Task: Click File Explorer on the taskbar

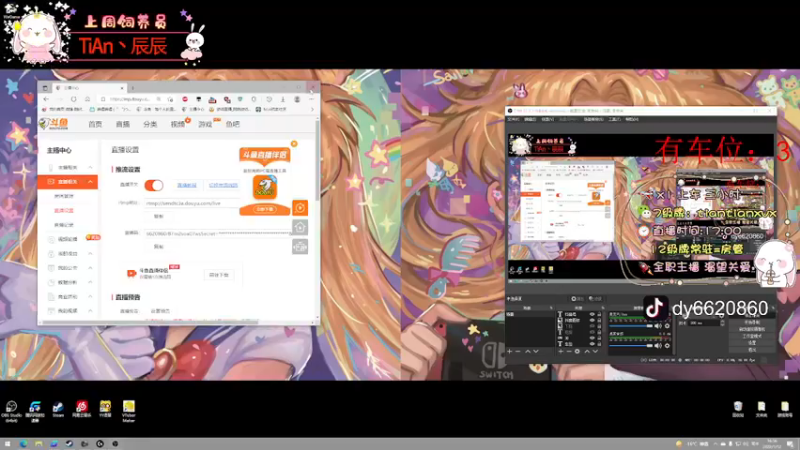Action: (39, 444)
